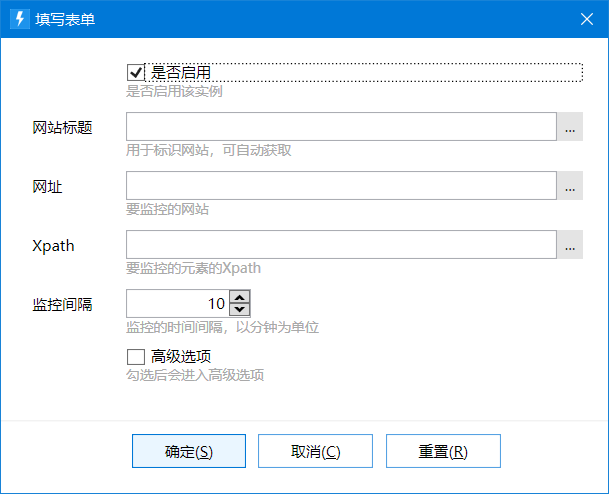Select the 监控间隔 number box showing 10

coord(178,303)
